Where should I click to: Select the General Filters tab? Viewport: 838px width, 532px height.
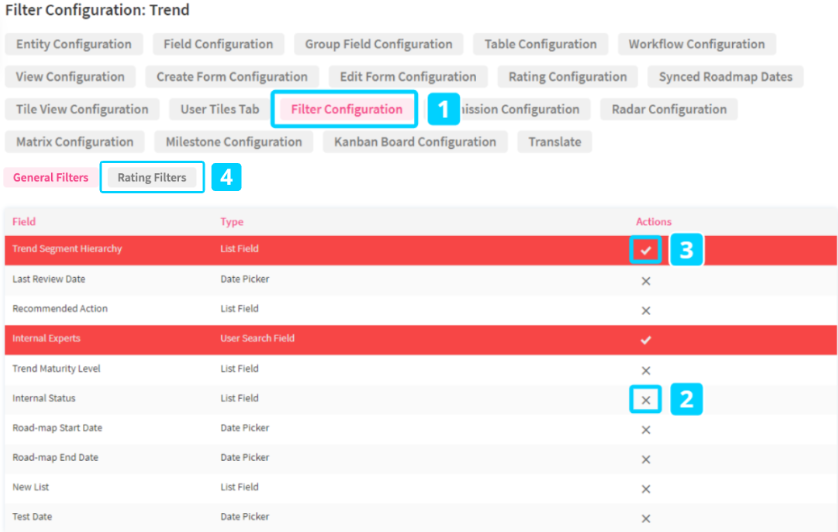(51, 178)
